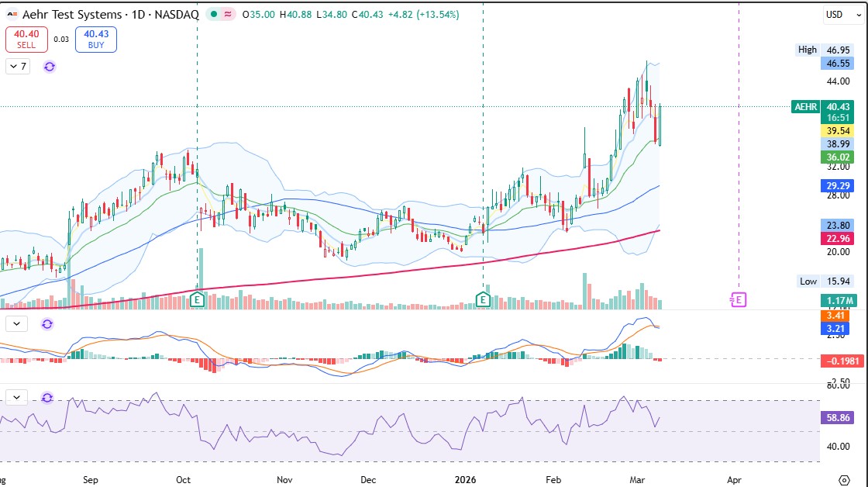Click the Dec label on time axis
Viewport: 868px width, 487px height.
click(368, 480)
